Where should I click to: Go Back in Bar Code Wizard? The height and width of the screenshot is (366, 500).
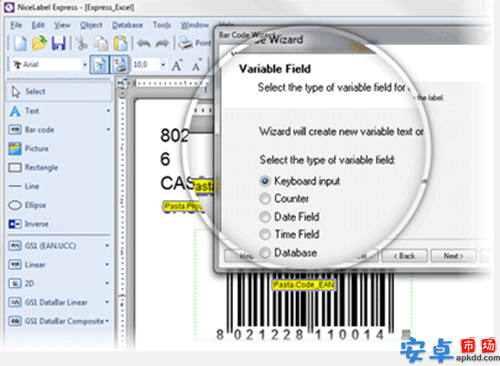(x=404, y=256)
